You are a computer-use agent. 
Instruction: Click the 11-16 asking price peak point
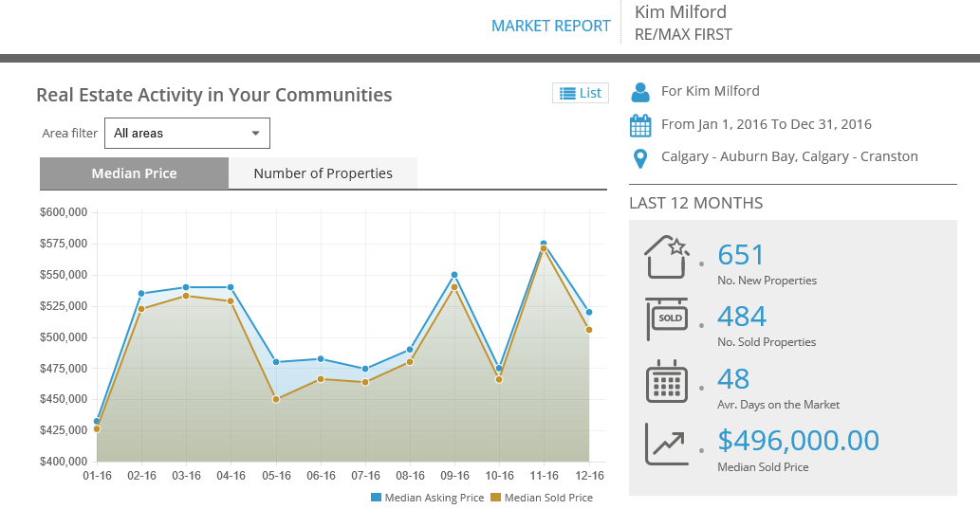[544, 244]
